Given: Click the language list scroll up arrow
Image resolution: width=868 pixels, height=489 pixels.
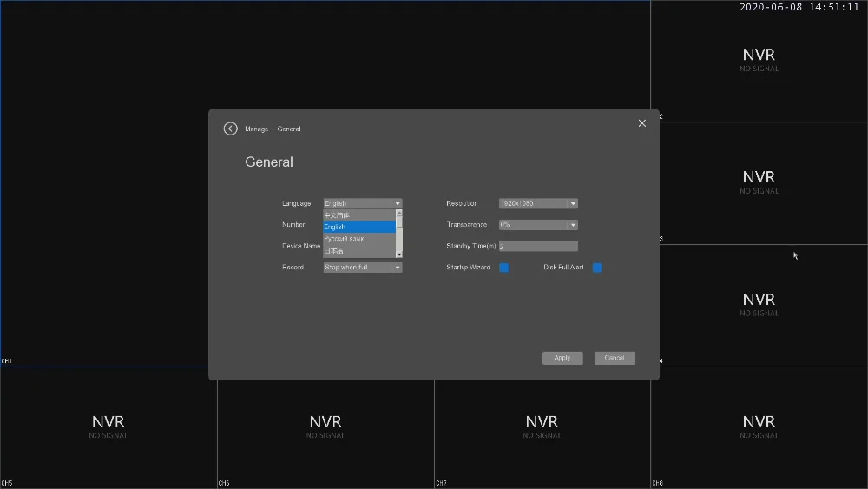Looking at the screenshot, I should [x=399, y=213].
